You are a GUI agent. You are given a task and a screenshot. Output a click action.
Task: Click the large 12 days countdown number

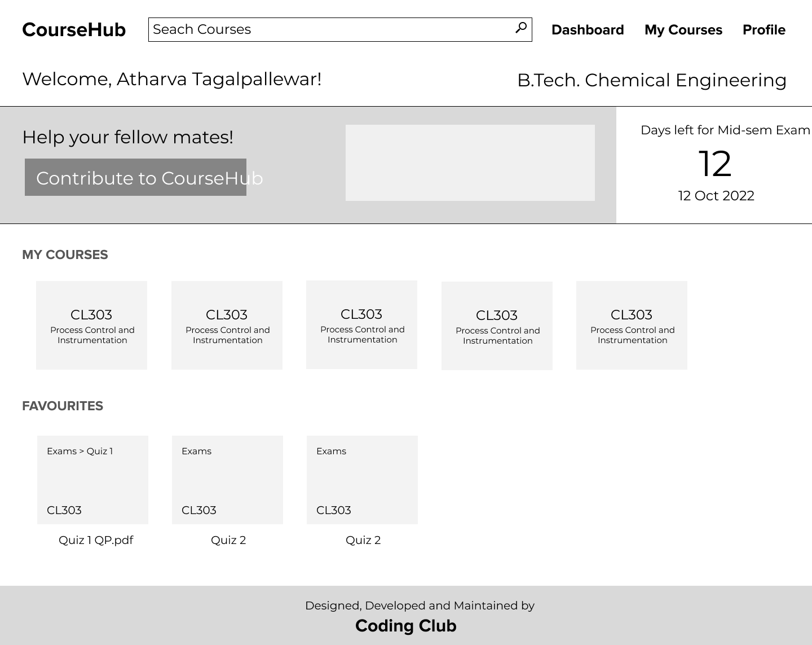[715, 164]
